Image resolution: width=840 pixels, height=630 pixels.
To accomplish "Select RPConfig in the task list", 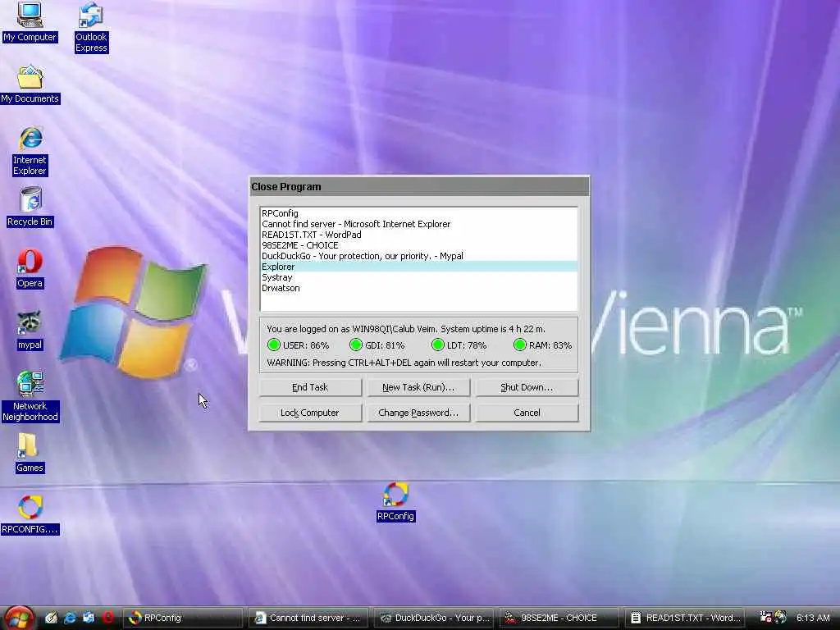I will [x=419, y=213].
